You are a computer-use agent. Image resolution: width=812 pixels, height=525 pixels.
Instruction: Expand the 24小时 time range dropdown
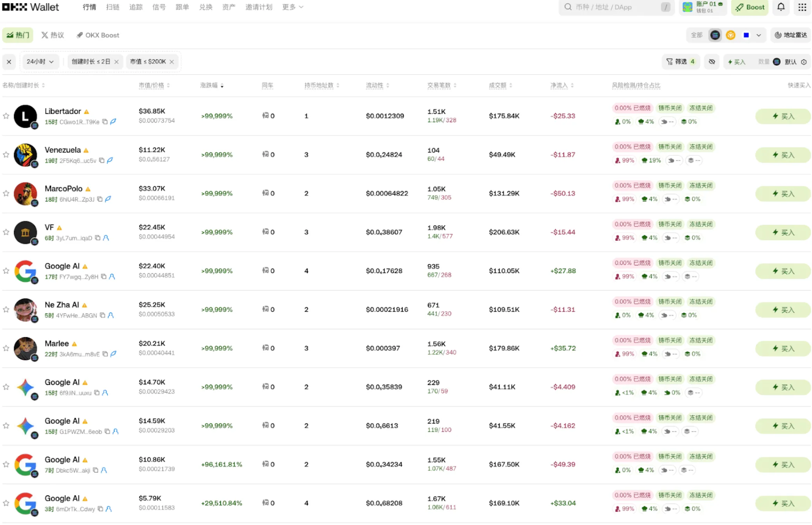[x=40, y=62]
